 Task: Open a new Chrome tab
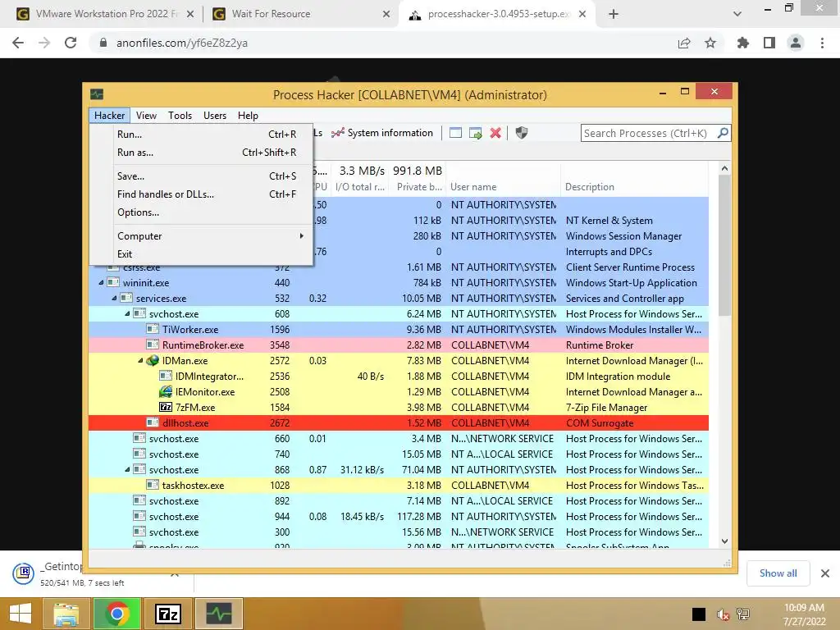(x=614, y=14)
